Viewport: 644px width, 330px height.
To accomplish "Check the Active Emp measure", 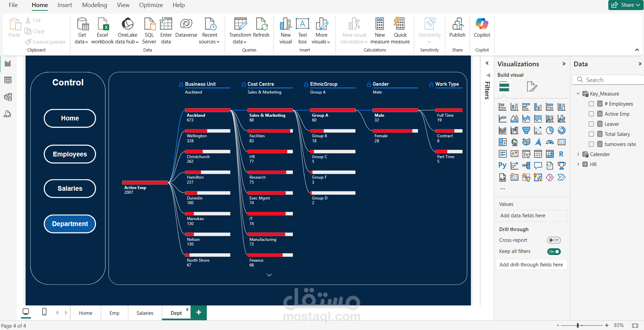I will (x=591, y=114).
